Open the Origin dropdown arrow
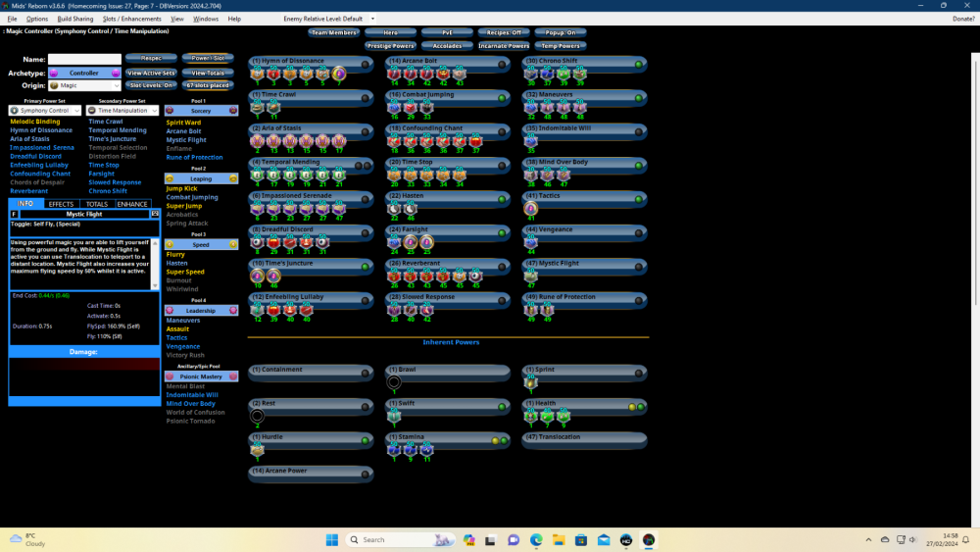Viewport: 980px width, 552px height. tap(117, 85)
